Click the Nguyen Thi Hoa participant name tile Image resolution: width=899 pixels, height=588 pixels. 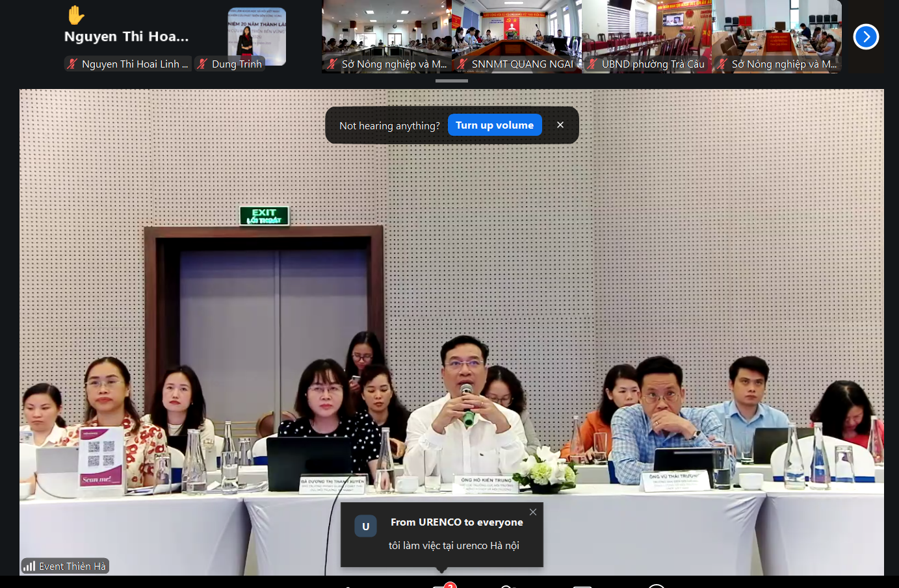[x=127, y=36]
